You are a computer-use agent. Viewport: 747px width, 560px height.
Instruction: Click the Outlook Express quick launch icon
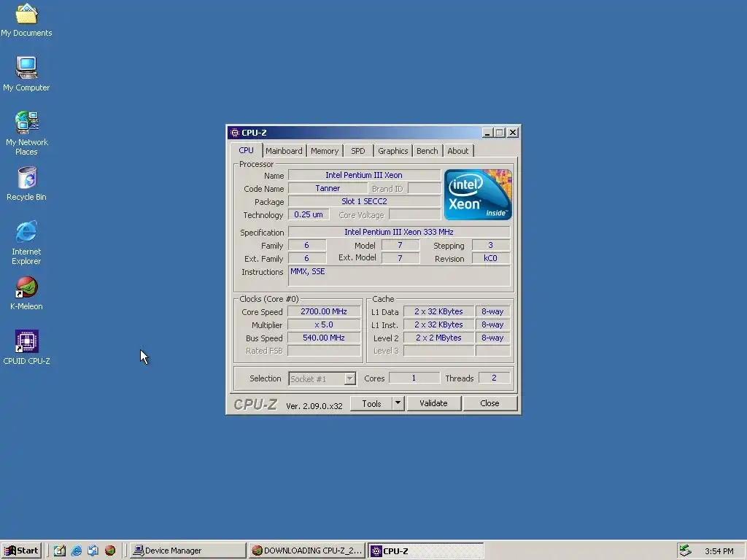(93, 551)
